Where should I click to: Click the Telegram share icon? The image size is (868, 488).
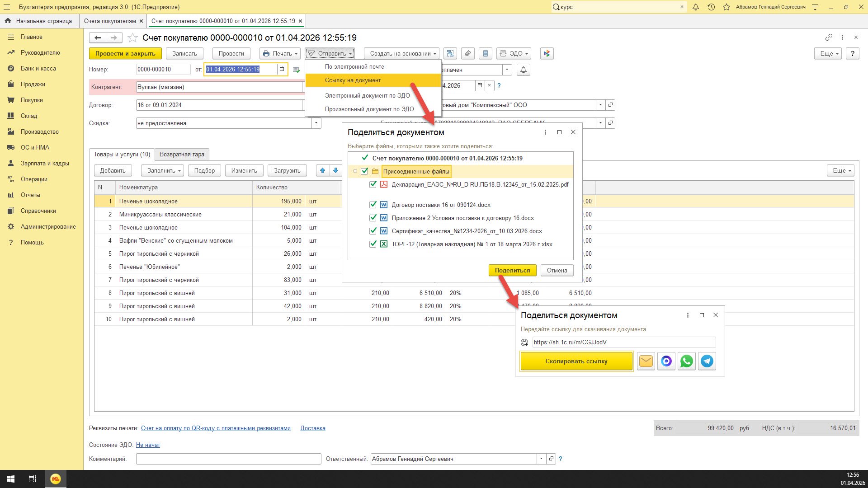(707, 361)
